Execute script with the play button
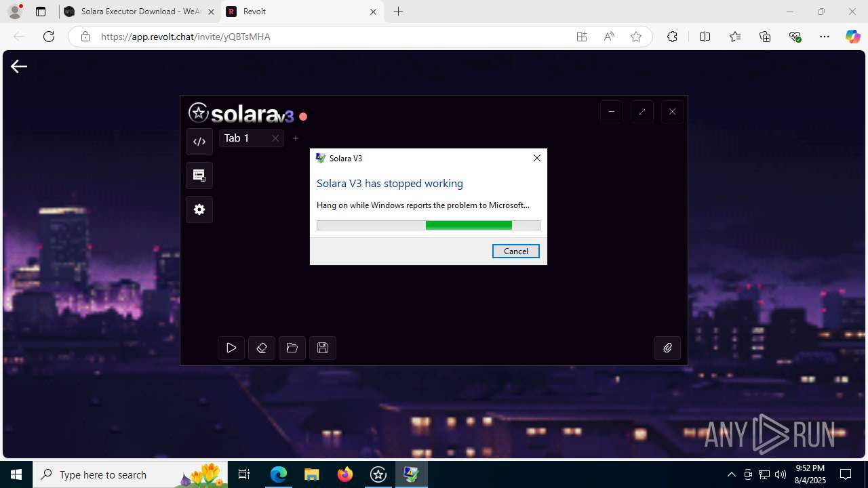This screenshot has height=488, width=868. [x=231, y=348]
